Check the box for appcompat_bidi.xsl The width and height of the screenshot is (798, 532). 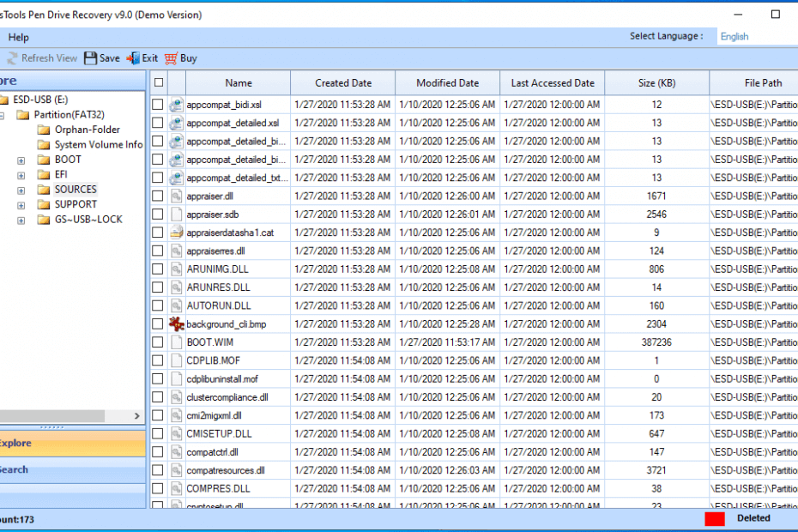(x=158, y=105)
